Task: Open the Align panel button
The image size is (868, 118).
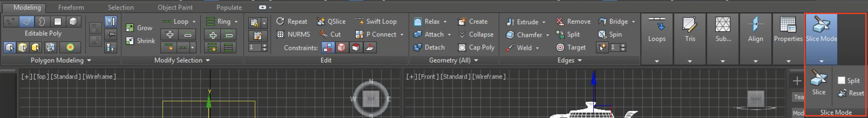Action: pyautogui.click(x=755, y=39)
